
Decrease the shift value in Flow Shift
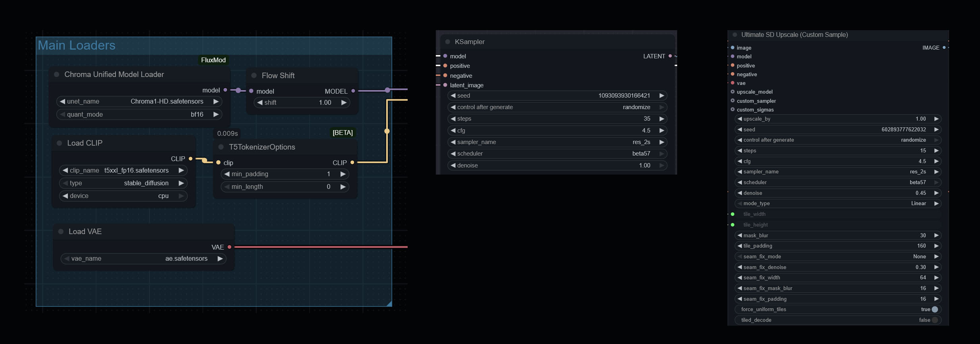click(x=260, y=102)
